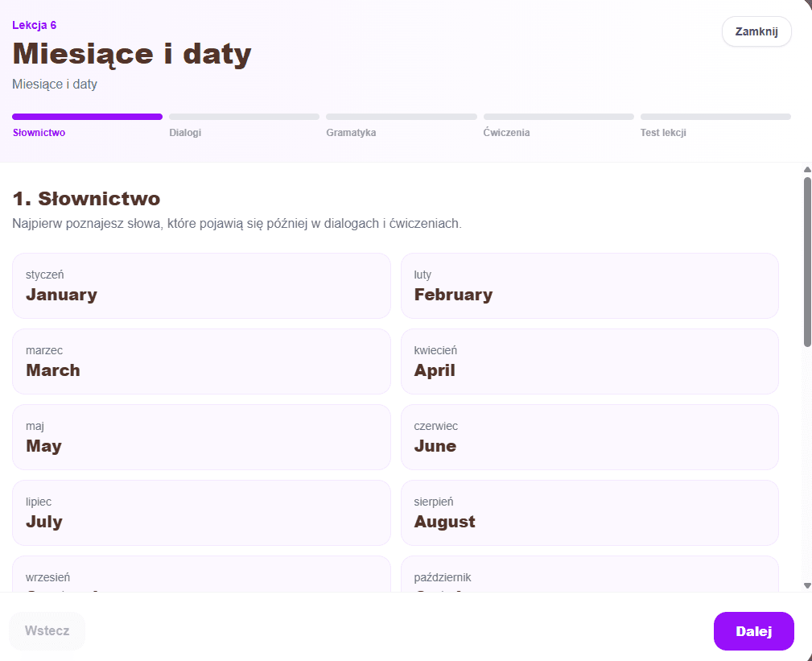
Task: Jump to the Test lekcji step
Action: 663,133
